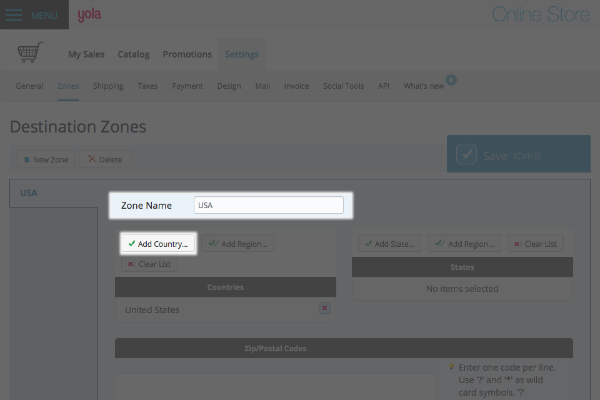
Task: Click the Online Store title
Action: point(541,15)
